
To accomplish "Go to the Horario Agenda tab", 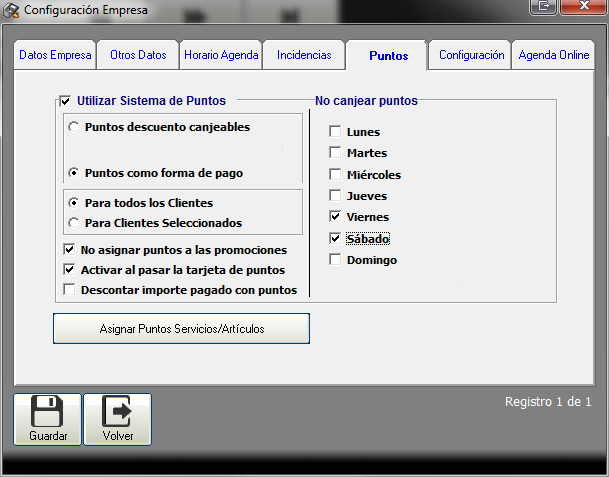I will [x=221, y=56].
